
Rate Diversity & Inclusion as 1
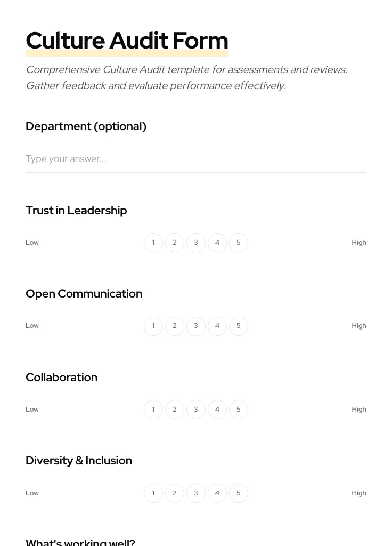(153, 493)
